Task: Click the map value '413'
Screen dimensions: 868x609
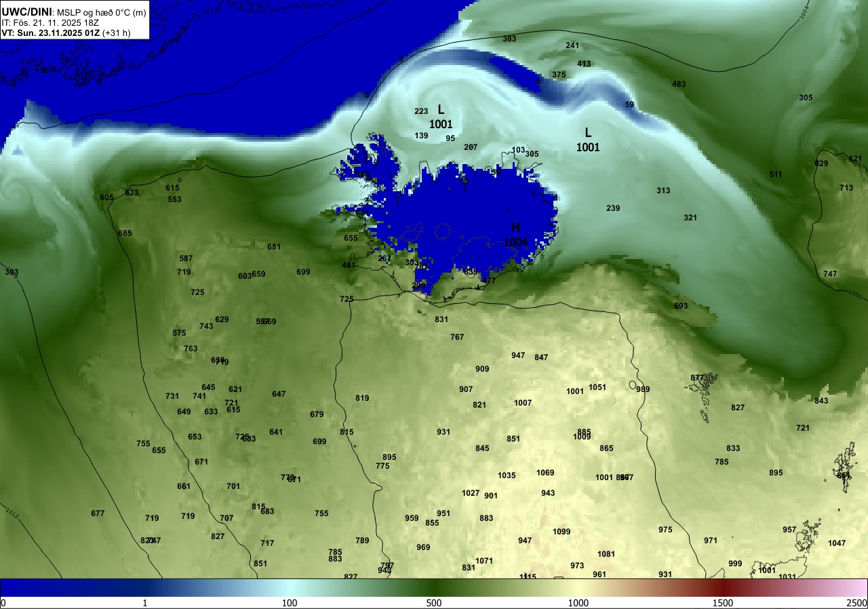Action: (584, 64)
